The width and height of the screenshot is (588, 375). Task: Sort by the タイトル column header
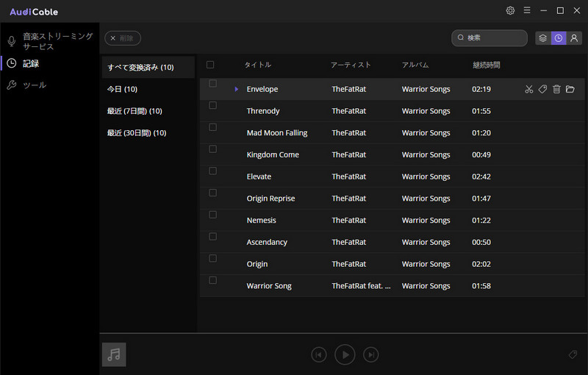pos(258,65)
